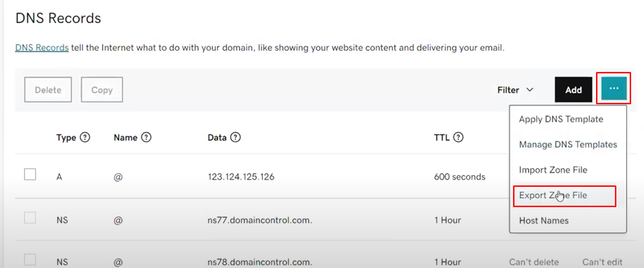Screen dimensions: 644x268
Task: Click the Add button
Action: [573, 89]
